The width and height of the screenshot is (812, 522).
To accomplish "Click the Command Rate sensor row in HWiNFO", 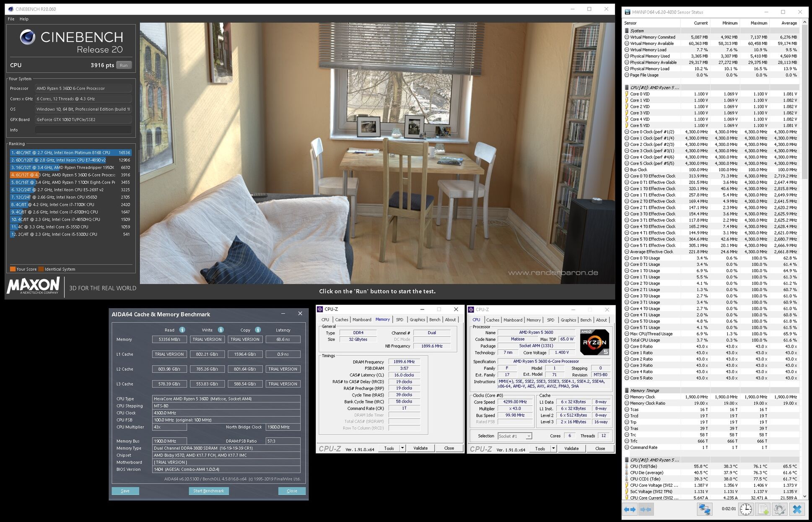I will point(711,447).
